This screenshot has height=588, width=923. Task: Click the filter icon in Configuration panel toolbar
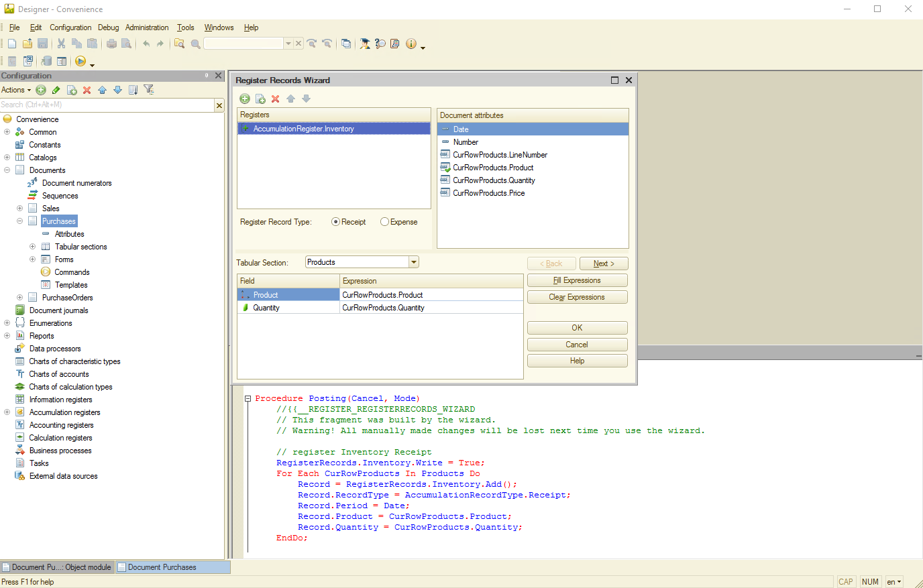click(149, 90)
